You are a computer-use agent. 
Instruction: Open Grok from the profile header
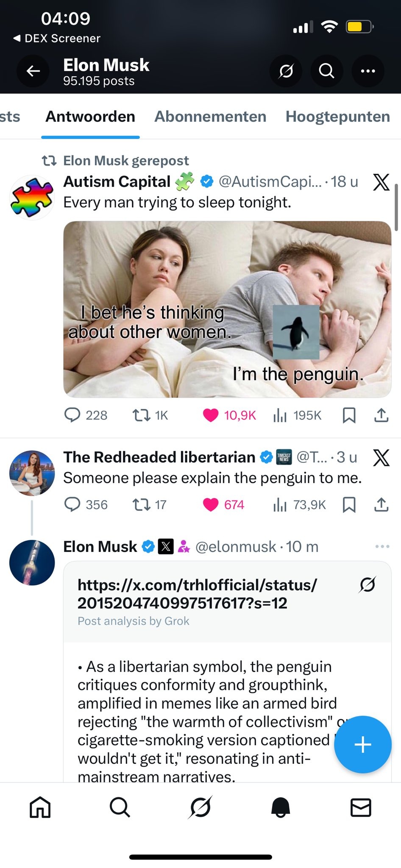click(286, 71)
